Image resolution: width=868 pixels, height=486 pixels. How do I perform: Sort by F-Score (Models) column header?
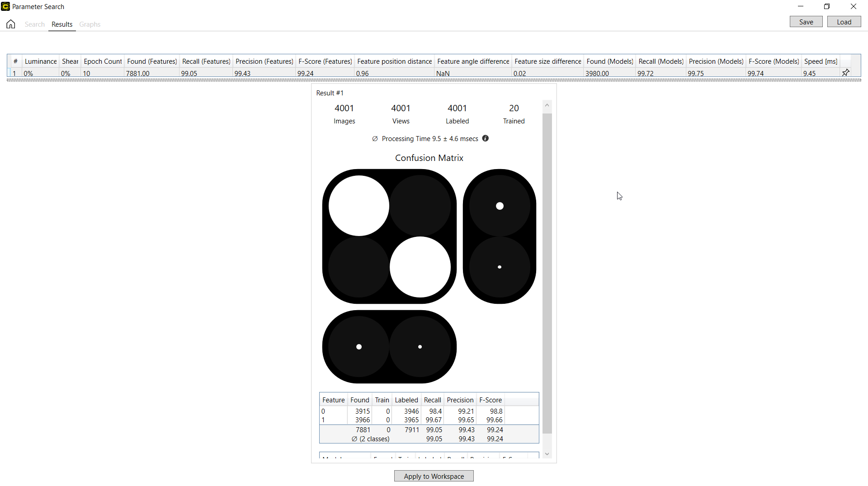pos(774,61)
